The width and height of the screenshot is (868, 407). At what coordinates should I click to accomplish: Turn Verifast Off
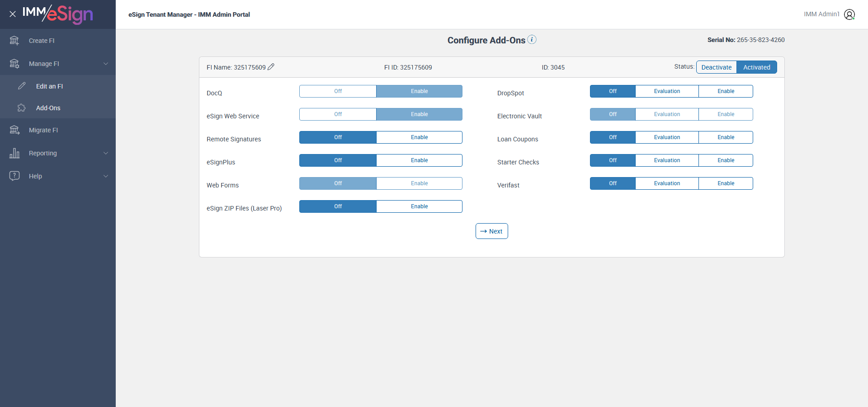(x=613, y=183)
